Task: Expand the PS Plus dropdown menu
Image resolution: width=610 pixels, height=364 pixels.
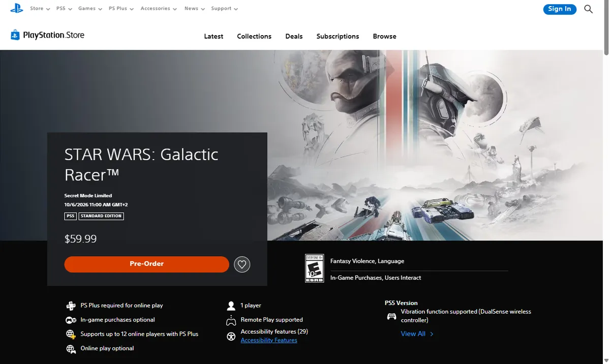Action: 121,9
